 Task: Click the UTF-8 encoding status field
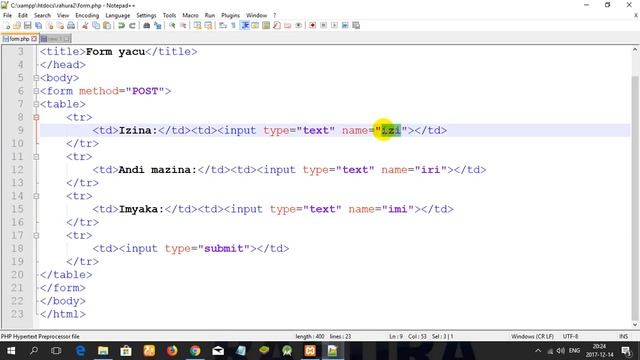(x=570, y=336)
